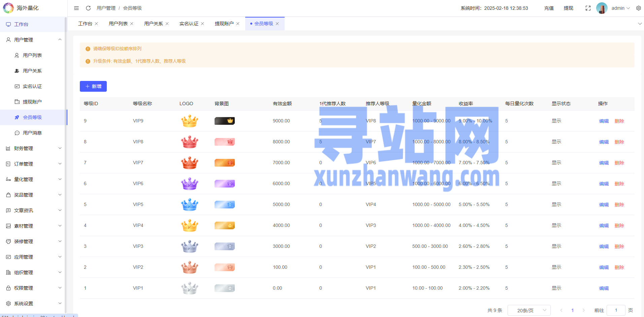The image size is (644, 317).
Task: Click the 新增 button
Action: 93,86
